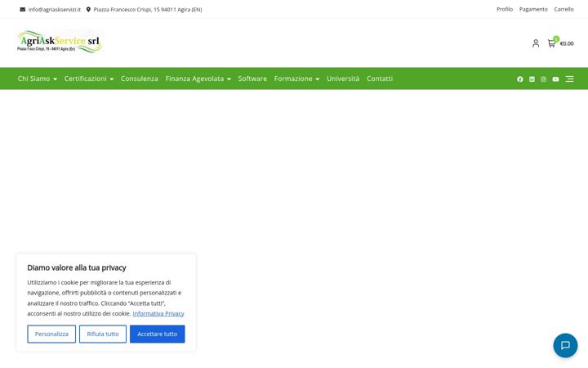Click the info@agriaskservizi.it email address
Screen dimensions: 588x368
click(x=55, y=9)
